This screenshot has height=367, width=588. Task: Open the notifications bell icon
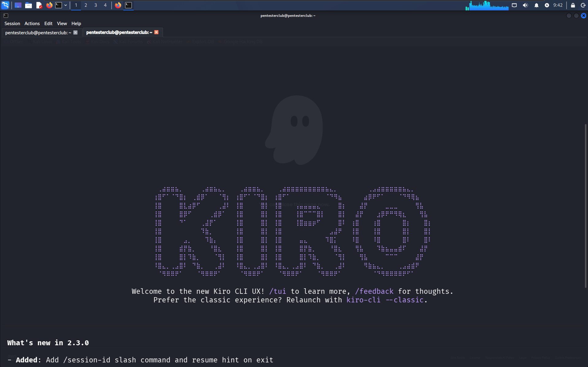(x=536, y=5)
